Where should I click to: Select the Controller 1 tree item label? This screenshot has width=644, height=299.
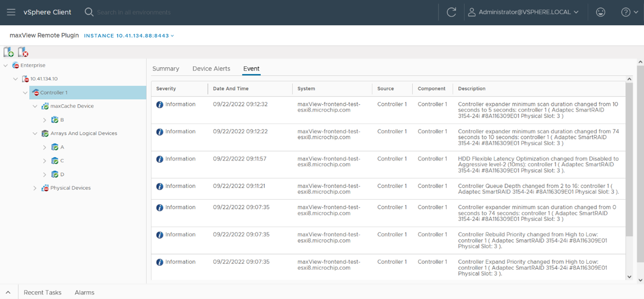click(54, 92)
